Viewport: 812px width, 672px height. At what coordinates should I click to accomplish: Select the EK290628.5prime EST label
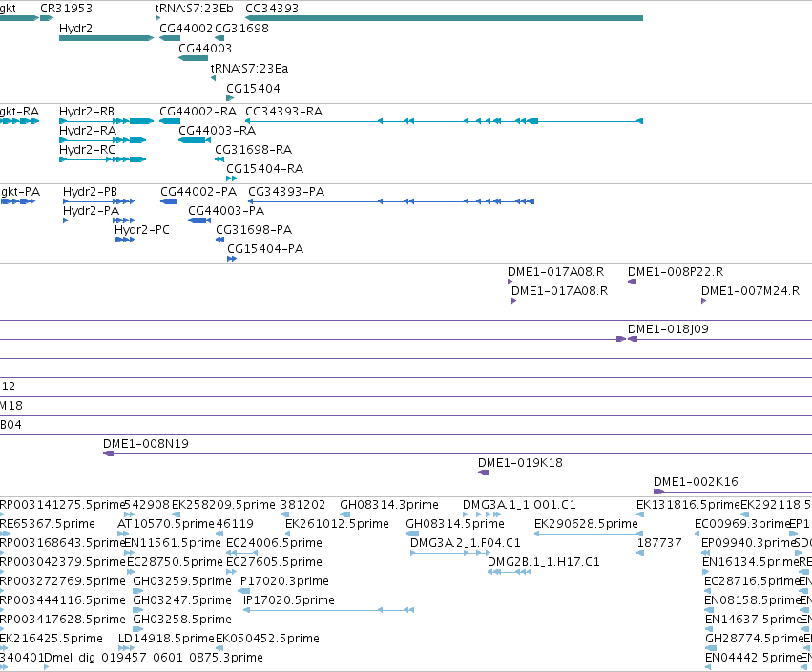(x=586, y=524)
